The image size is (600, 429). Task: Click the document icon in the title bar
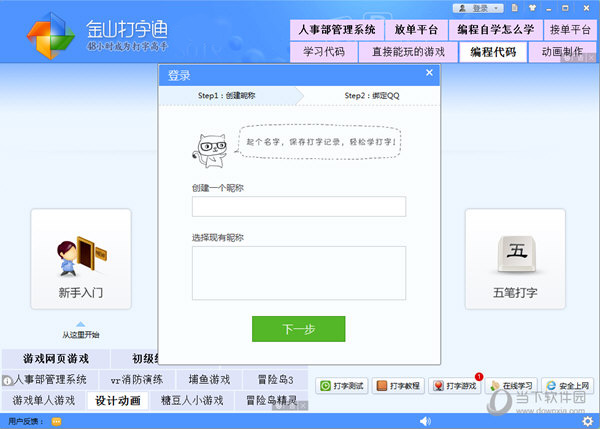point(515,8)
